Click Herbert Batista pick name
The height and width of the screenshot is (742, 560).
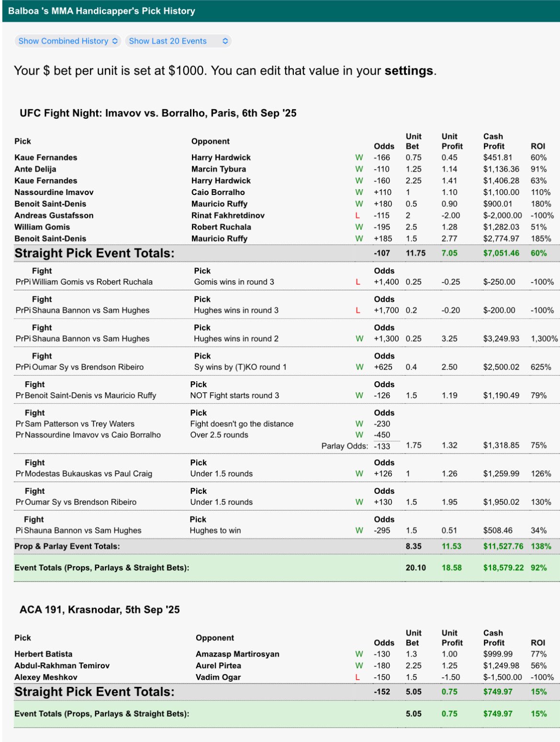pyautogui.click(x=43, y=654)
